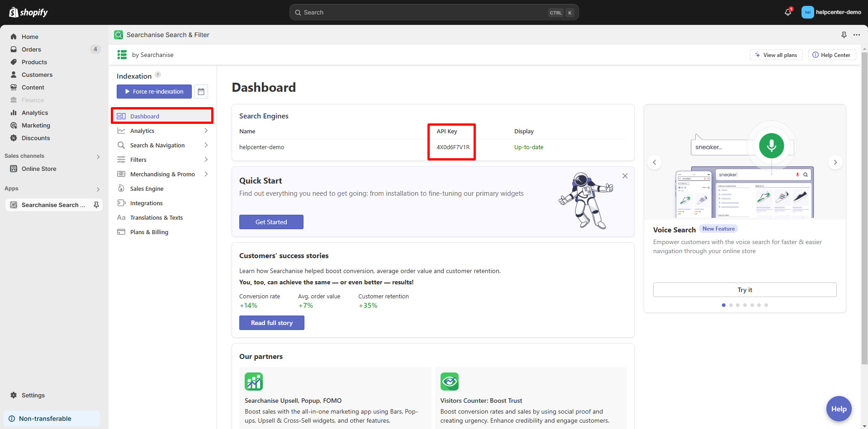The height and width of the screenshot is (429, 868).
Task: Click the Indexation help question mark icon
Action: [x=158, y=75]
